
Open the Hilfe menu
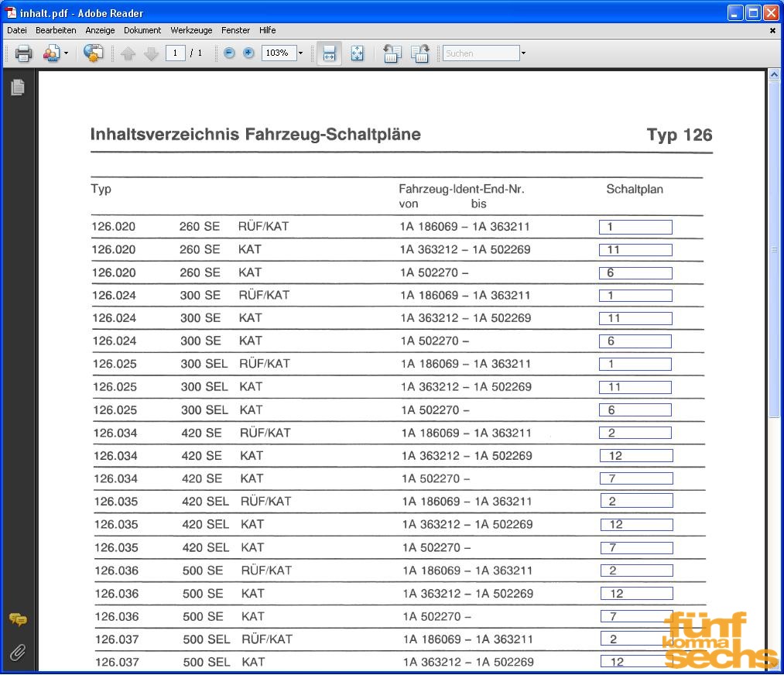268,30
